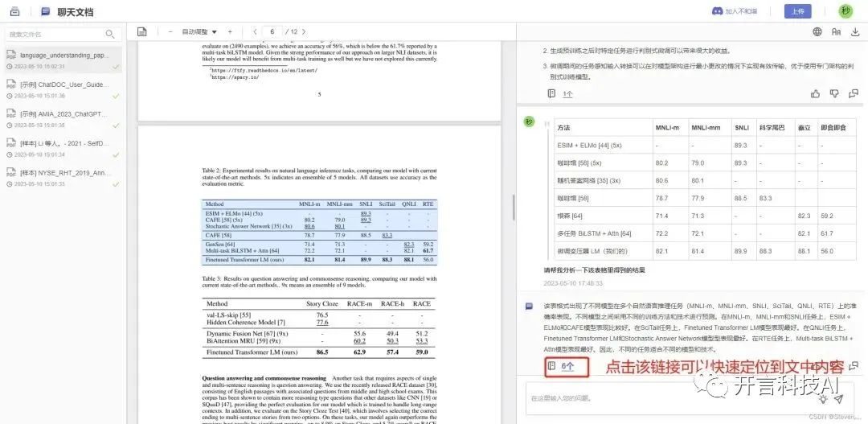
Task: Open the user avatar in the header
Action: 845,11
